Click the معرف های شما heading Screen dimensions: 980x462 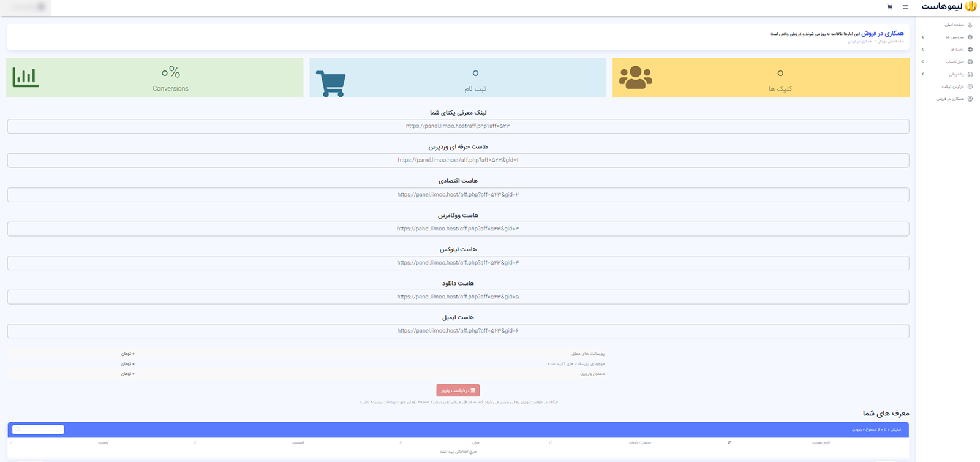[x=886, y=413]
